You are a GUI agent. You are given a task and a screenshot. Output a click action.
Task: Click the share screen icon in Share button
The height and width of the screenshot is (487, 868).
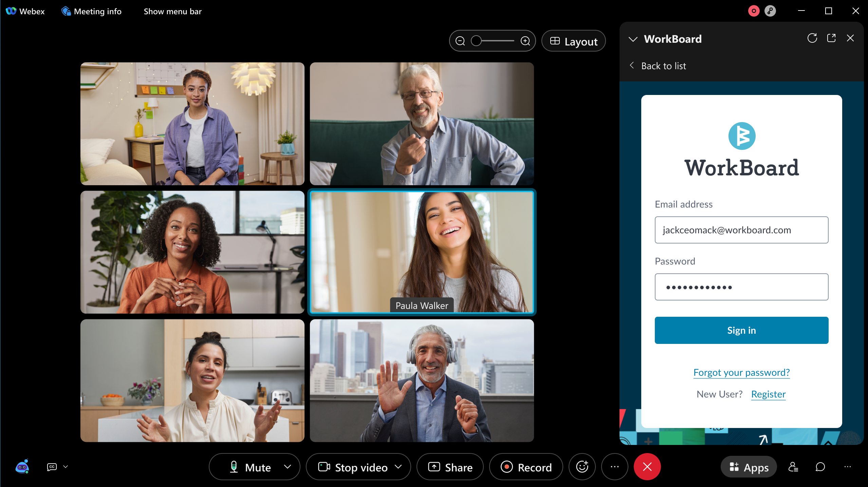(434, 467)
